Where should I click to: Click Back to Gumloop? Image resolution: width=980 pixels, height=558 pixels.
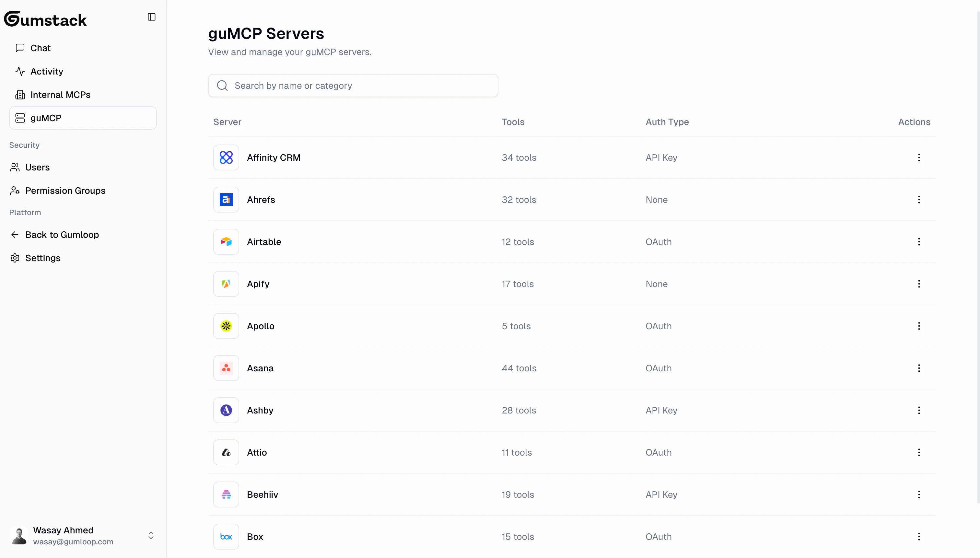pos(62,234)
